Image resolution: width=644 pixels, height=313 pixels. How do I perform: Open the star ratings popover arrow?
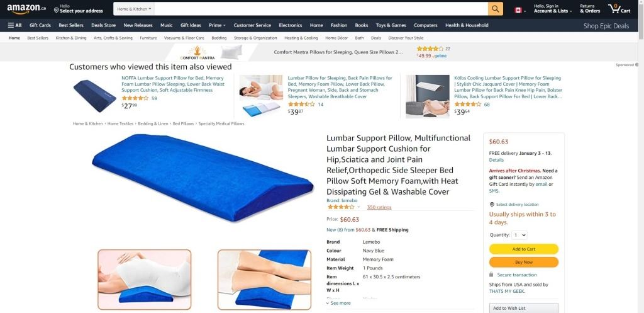tap(358, 207)
